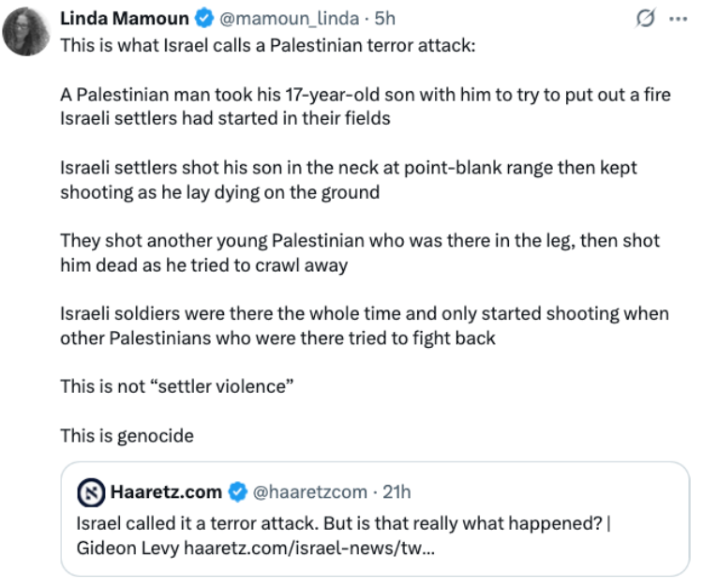Click the Haaretz logo avatar
703x588 pixels.
point(92,492)
